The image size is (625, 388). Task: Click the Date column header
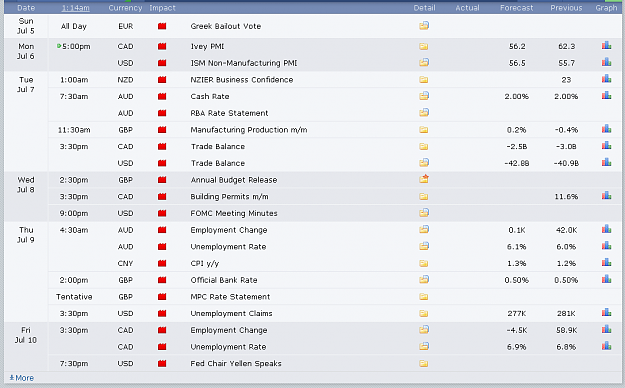point(26,8)
